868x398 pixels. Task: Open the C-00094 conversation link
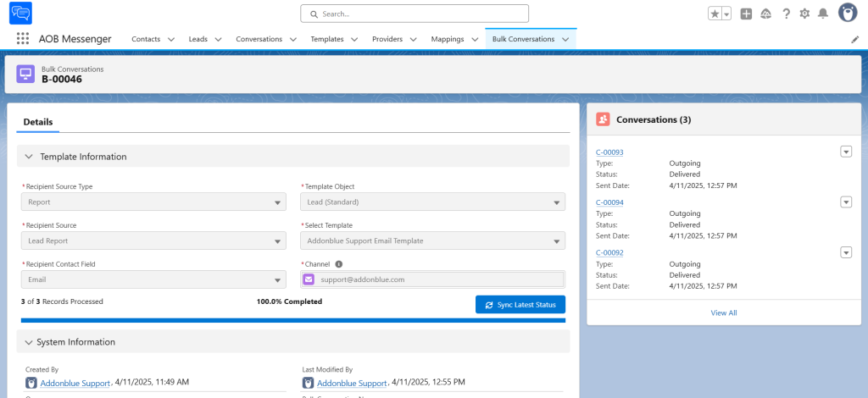609,202
